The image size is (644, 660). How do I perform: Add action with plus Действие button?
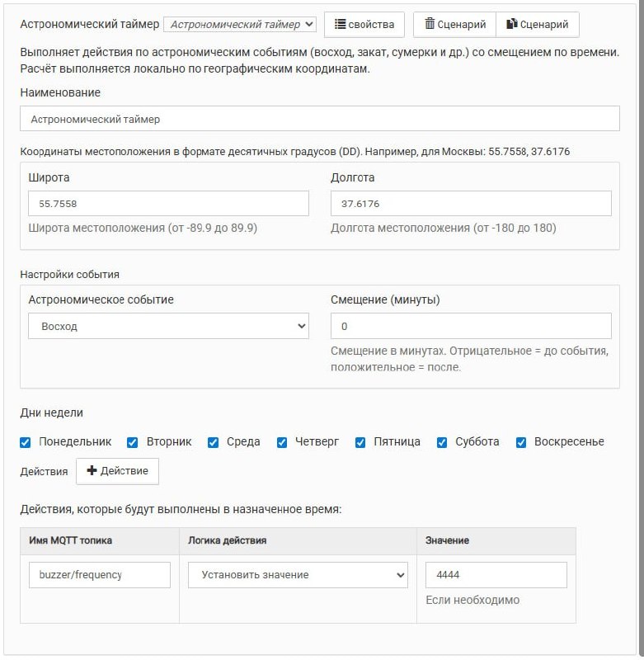[117, 471]
